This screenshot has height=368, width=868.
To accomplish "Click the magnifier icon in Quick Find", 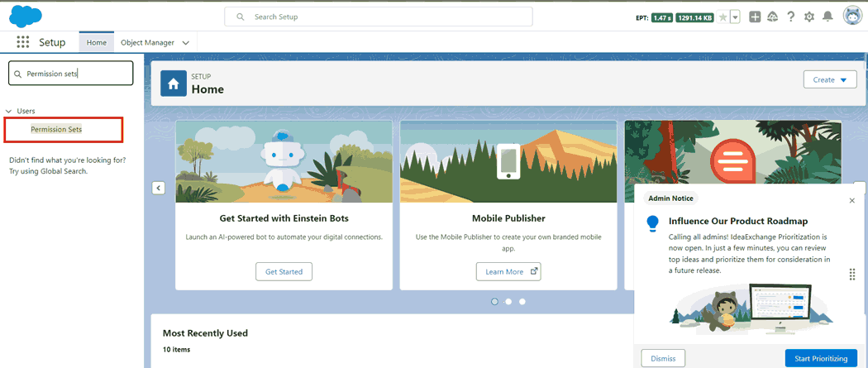I will [x=17, y=74].
